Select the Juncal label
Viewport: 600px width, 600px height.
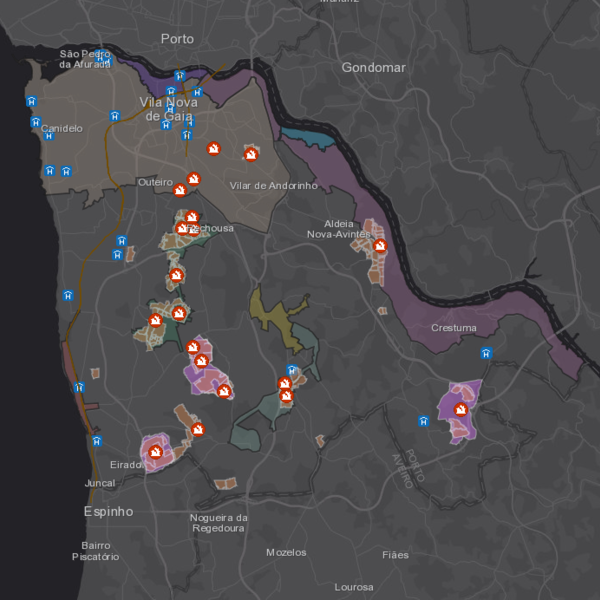click(x=100, y=483)
